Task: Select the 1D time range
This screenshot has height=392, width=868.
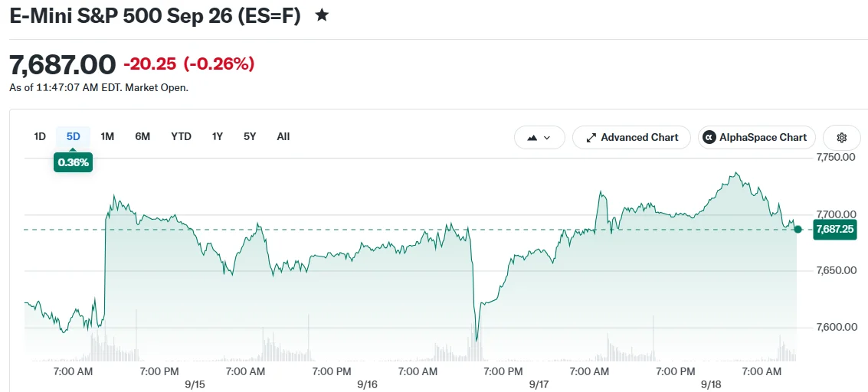Action: 40,136
